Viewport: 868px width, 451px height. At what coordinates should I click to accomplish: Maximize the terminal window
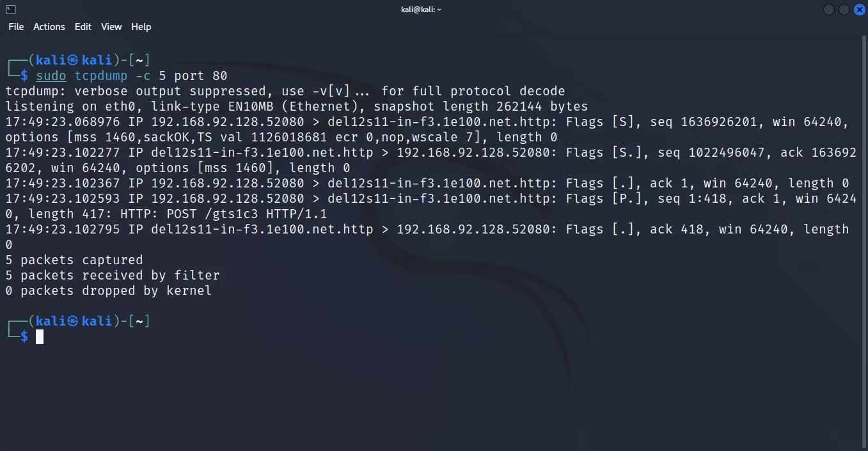coord(844,10)
